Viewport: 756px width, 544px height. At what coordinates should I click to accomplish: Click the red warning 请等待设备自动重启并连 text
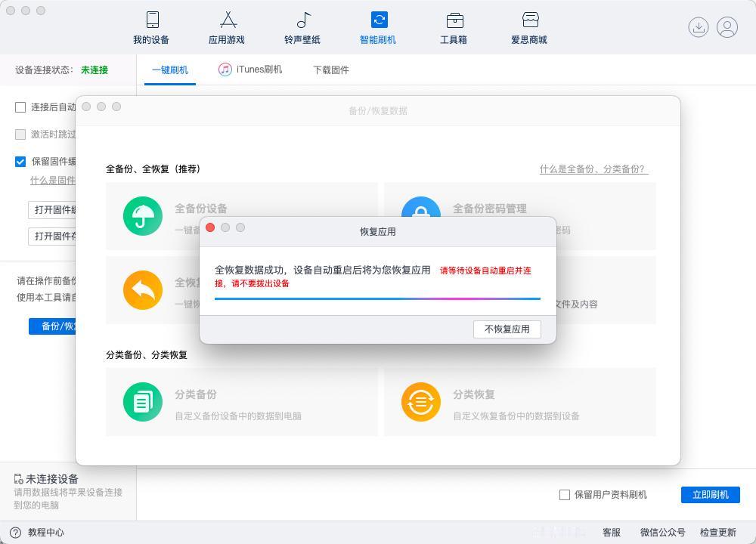click(485, 270)
